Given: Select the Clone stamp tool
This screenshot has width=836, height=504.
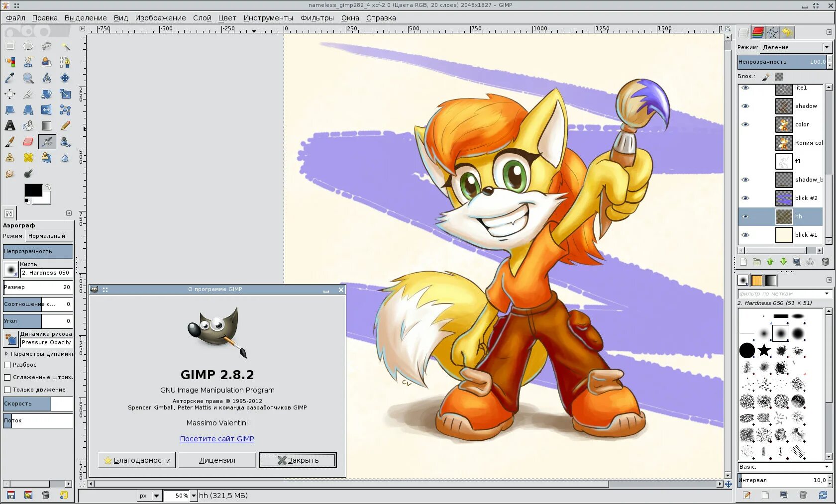Looking at the screenshot, I should [x=10, y=158].
